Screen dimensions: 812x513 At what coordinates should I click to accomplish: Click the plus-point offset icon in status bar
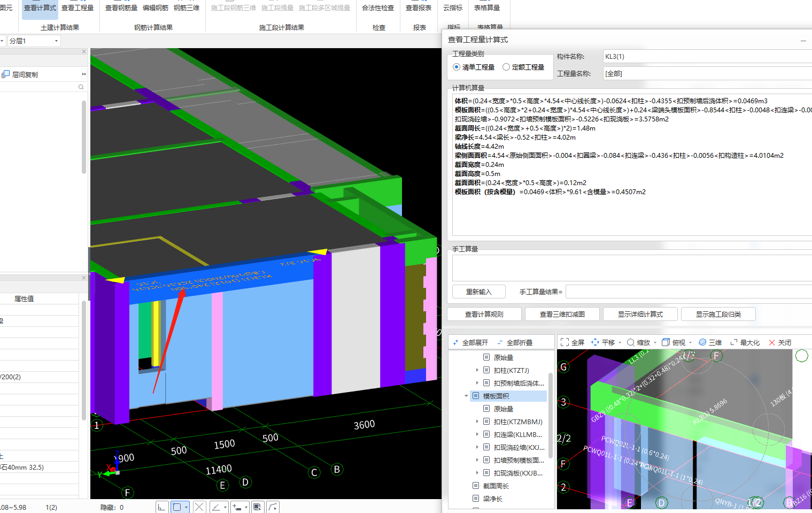(x=236, y=507)
